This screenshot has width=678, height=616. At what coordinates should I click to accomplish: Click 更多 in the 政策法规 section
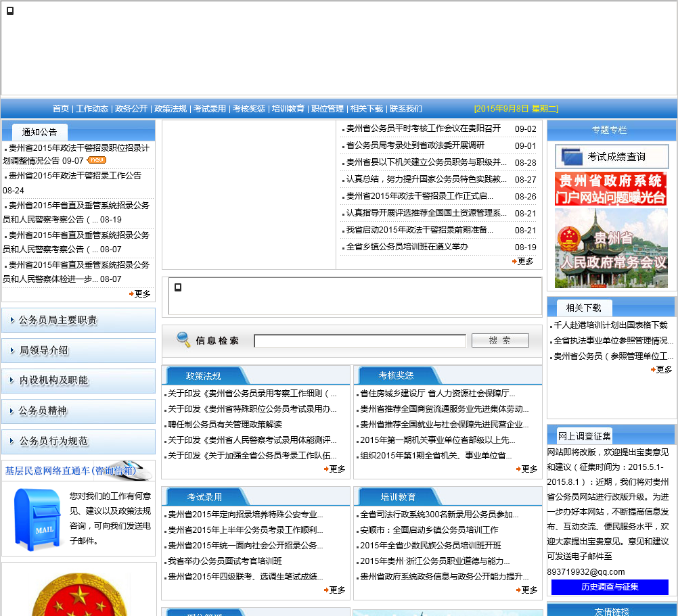335,469
